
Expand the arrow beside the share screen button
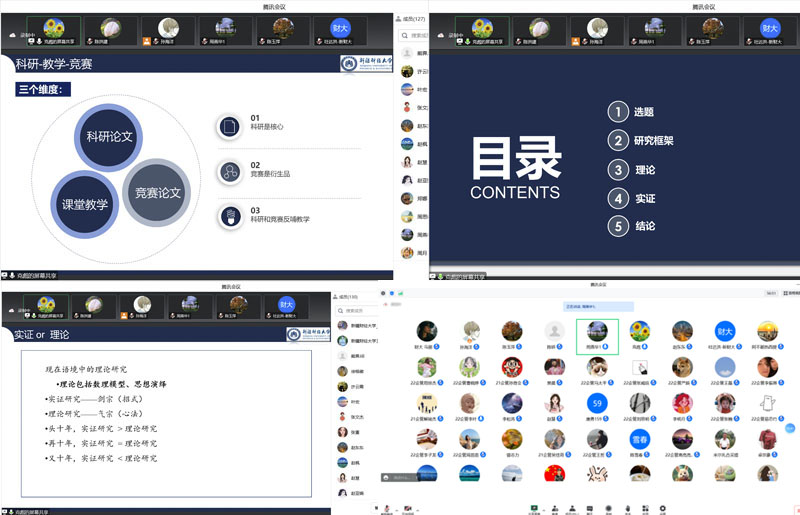click(543, 507)
